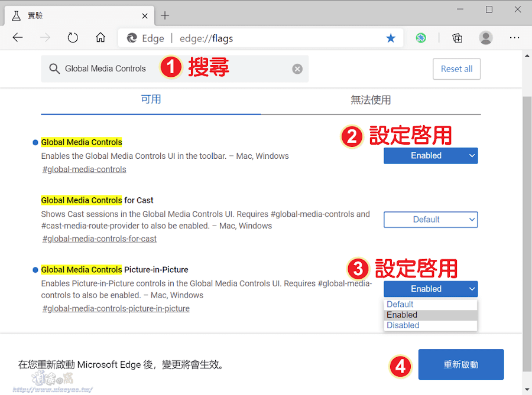This screenshot has width=532, height=395.
Task: Click the flask icon on the 實驗 tab
Action: click(x=17, y=15)
